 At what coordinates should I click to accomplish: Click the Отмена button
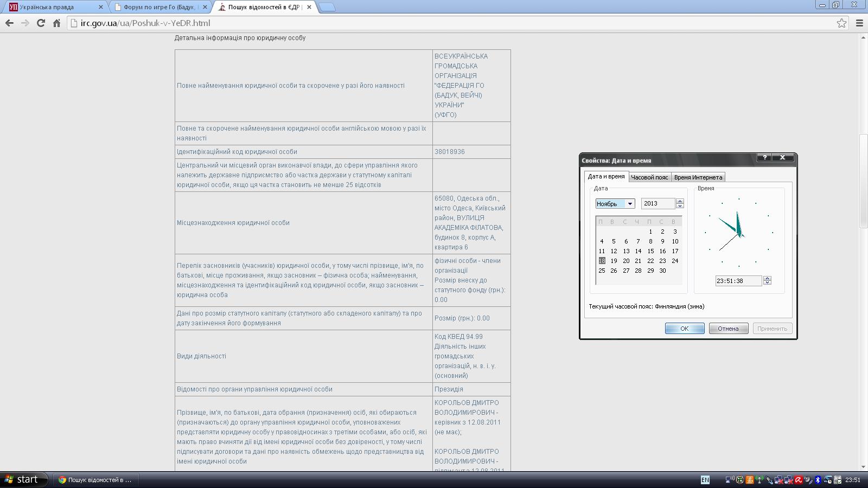(x=728, y=329)
